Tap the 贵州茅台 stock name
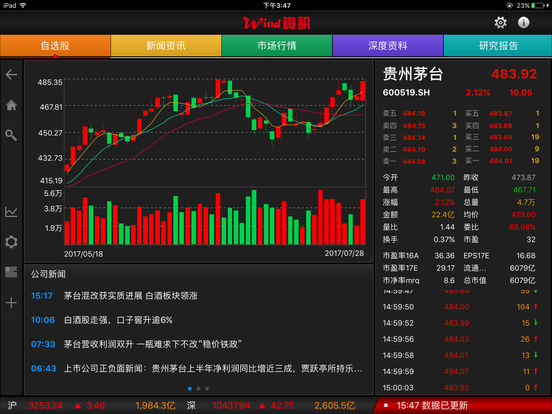This screenshot has height=414, width=552. coord(413,74)
